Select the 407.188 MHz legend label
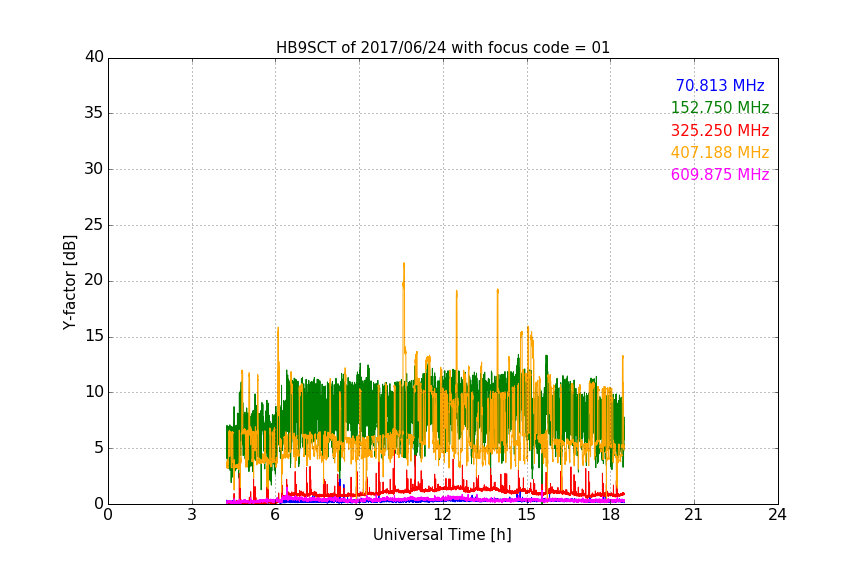Screen dimensions: 864x576 click(720, 152)
